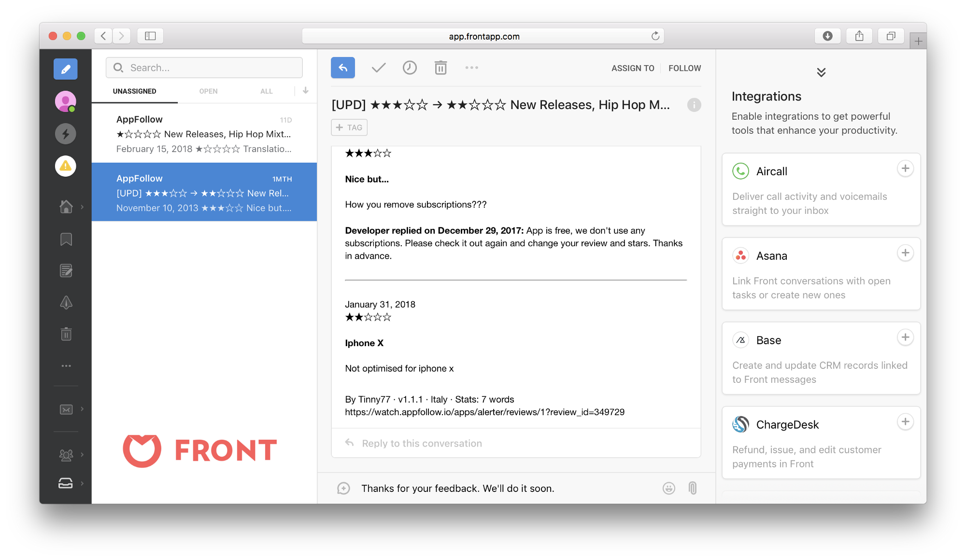Click the blue compose pencil icon
This screenshot has width=966, height=560.
(x=66, y=69)
